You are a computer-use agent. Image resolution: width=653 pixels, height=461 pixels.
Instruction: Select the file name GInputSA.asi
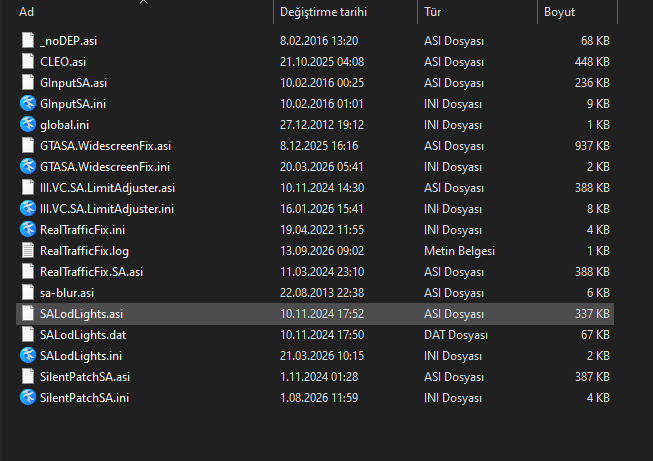(73, 83)
